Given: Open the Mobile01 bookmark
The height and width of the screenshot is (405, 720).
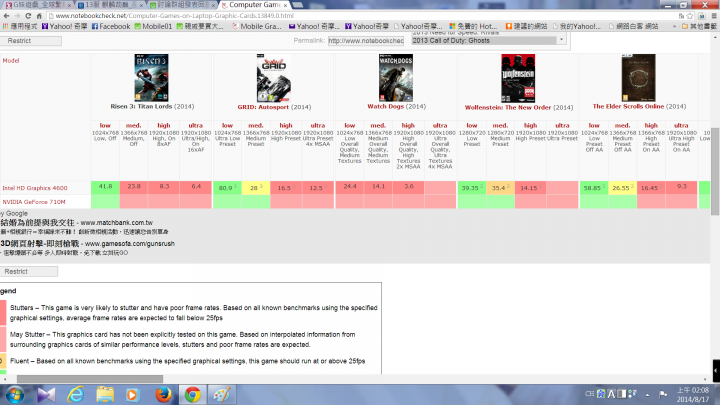Looking at the screenshot, I should click(x=153, y=27).
